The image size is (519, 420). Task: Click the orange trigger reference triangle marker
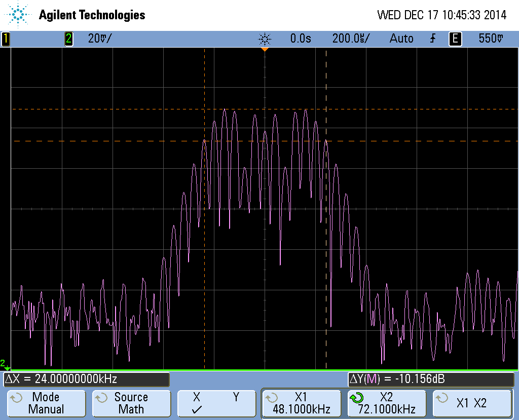pos(264,50)
